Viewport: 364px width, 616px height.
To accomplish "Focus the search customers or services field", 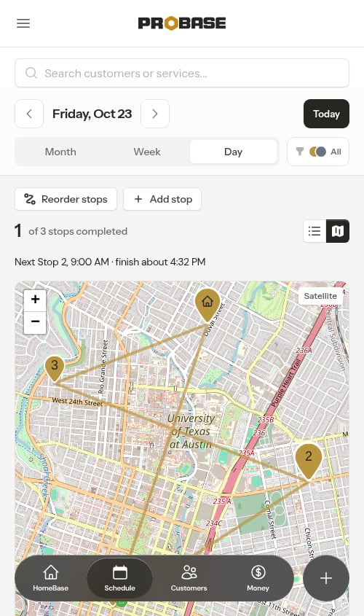I will (181, 73).
